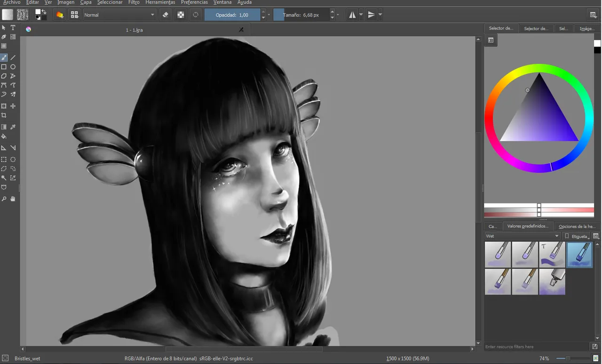Select the Zoom tool
The height and width of the screenshot is (364, 602).
4,199
